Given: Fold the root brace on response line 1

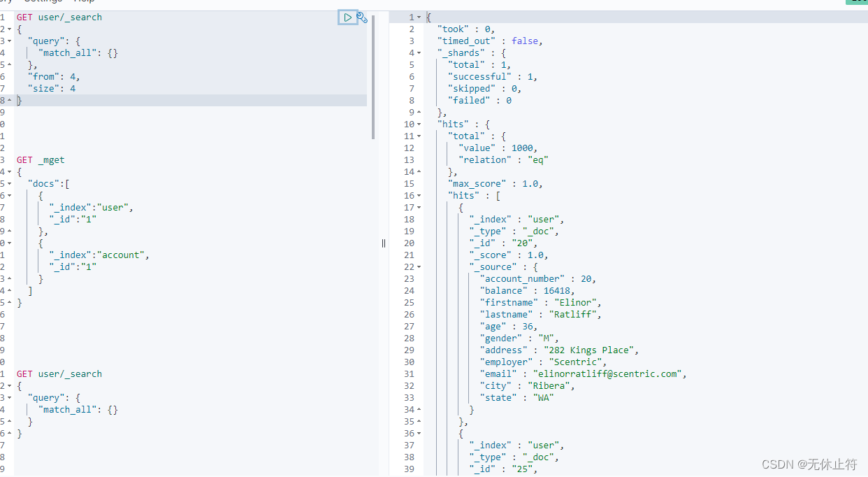Looking at the screenshot, I should [419, 17].
